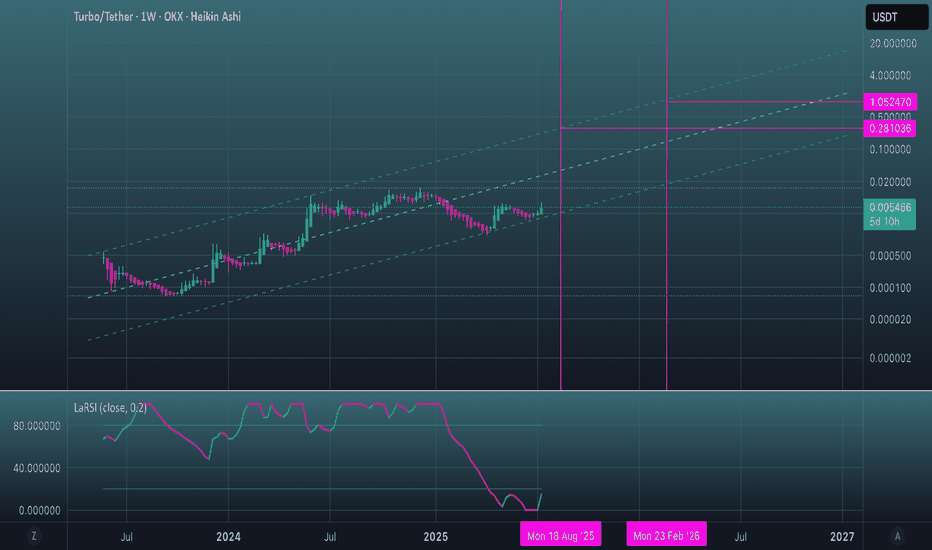Open the USDT currency selector
The width and height of the screenshot is (932, 550).
896,17
